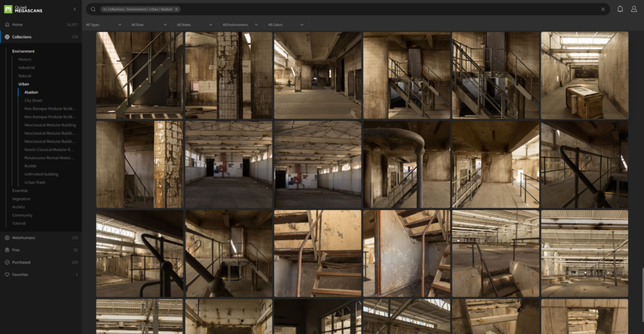Expand ArchViz category
This screenshot has height=334, width=644.
[x=18, y=207]
